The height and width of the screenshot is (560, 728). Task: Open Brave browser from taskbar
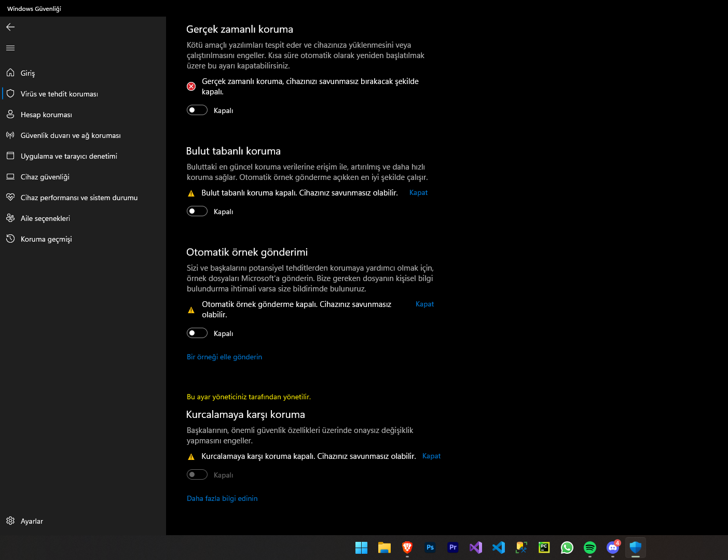[407, 548]
